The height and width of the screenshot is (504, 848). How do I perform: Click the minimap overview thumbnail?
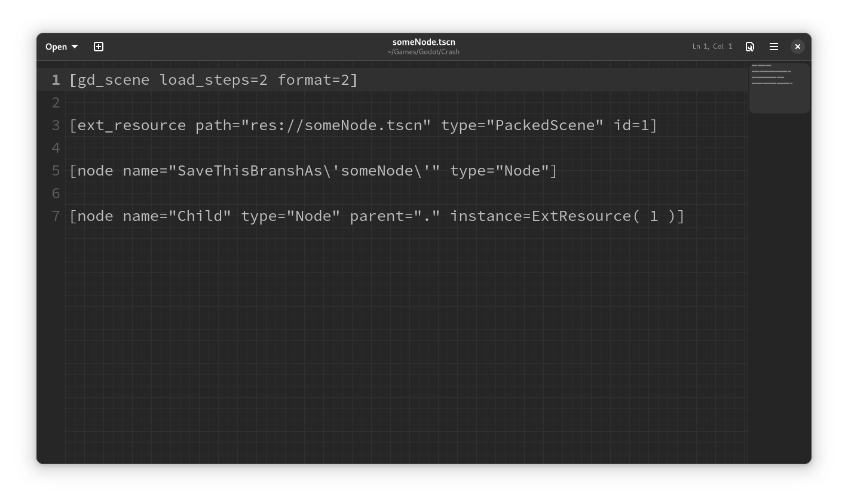[779, 88]
